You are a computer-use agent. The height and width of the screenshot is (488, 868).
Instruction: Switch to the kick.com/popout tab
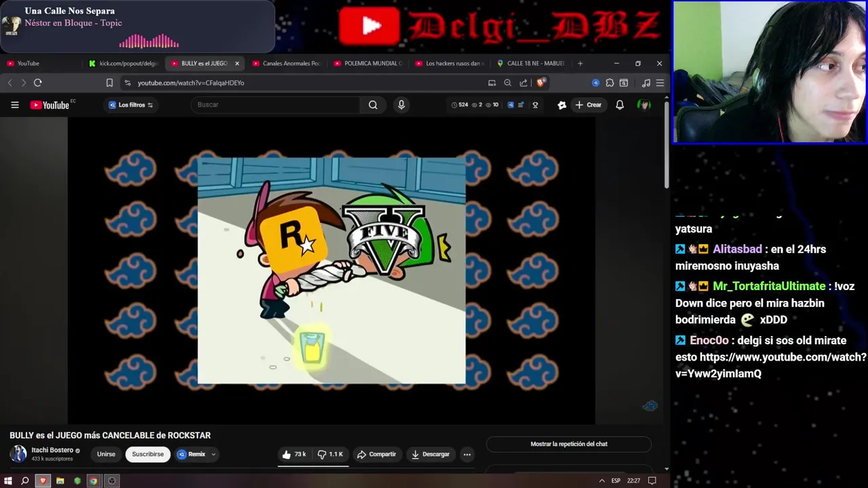[x=123, y=64]
